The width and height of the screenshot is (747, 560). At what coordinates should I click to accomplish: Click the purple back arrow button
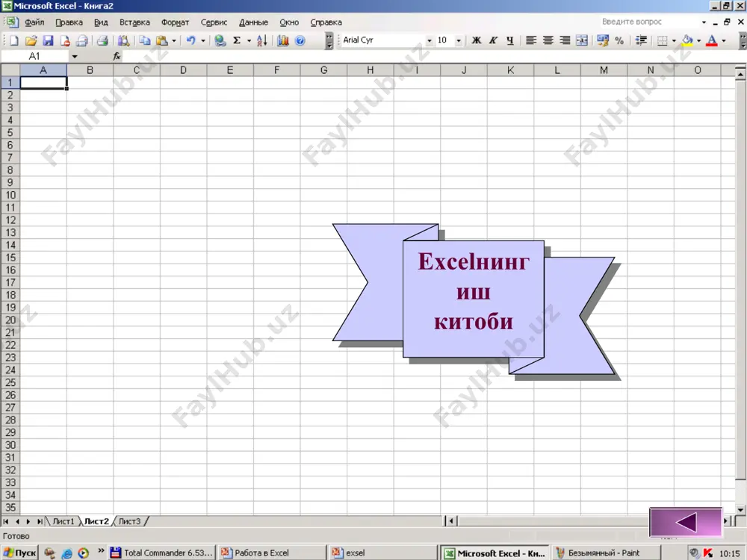pyautogui.click(x=686, y=523)
